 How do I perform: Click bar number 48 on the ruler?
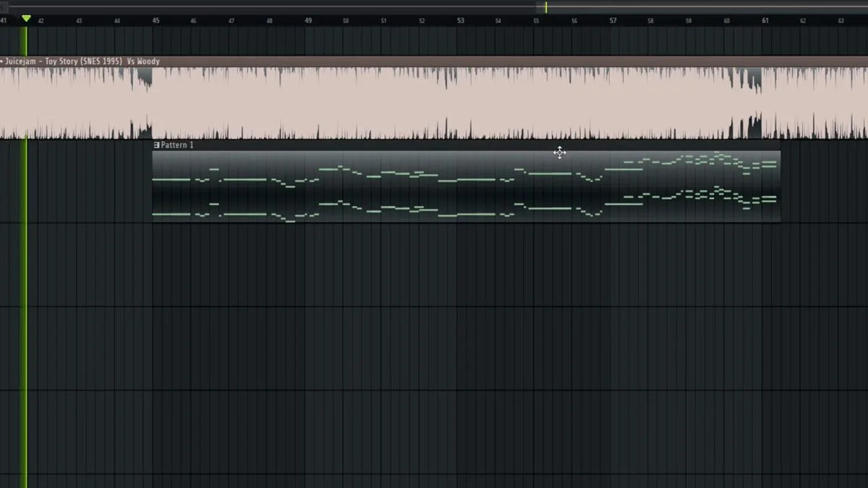(270, 21)
